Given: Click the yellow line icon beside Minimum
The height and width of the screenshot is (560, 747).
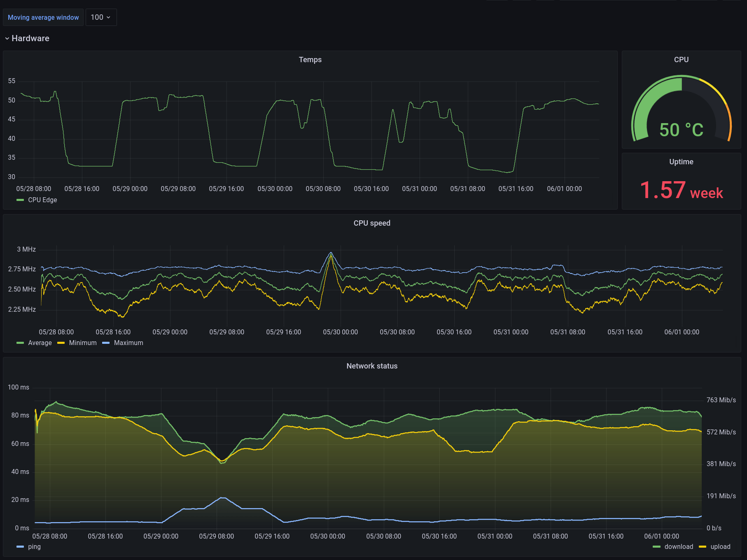Looking at the screenshot, I should click(61, 343).
